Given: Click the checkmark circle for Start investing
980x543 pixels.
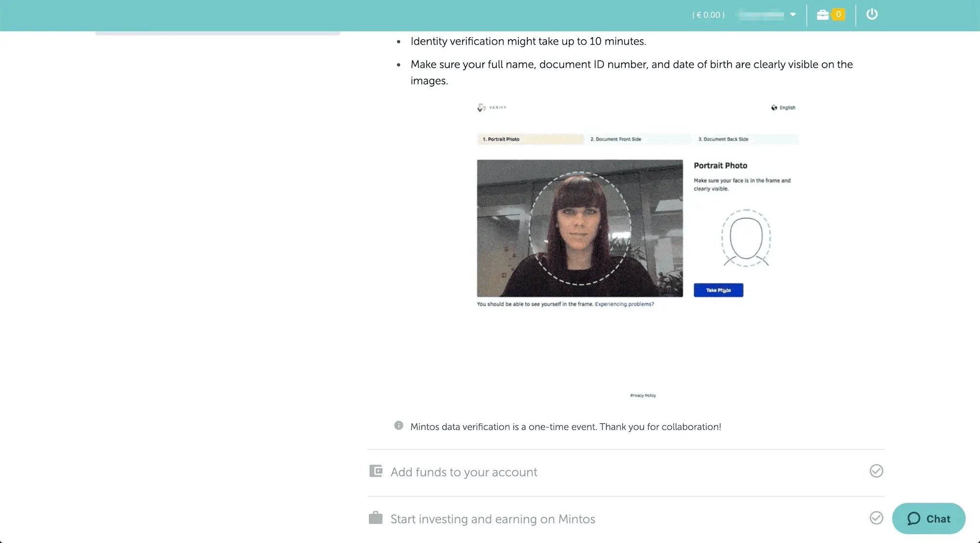Looking at the screenshot, I should (876, 518).
